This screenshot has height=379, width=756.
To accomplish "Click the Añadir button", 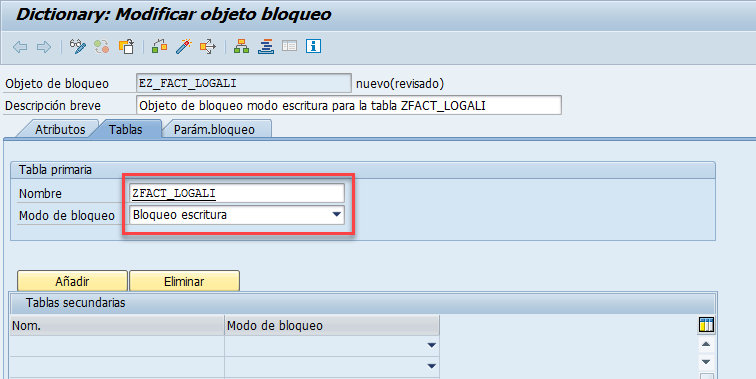I will tap(72, 281).
